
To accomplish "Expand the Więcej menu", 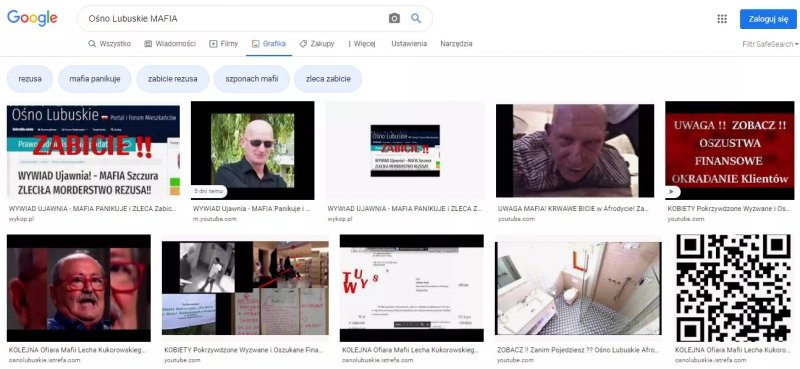I will pyautogui.click(x=361, y=44).
